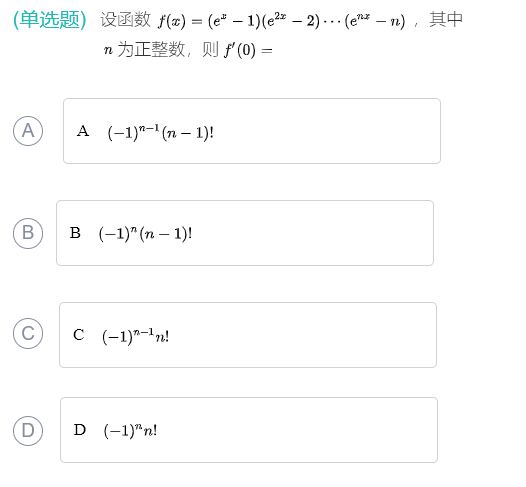This screenshot has width=526, height=487.
Task: Click the f′(0) = expression
Action: [249, 51]
